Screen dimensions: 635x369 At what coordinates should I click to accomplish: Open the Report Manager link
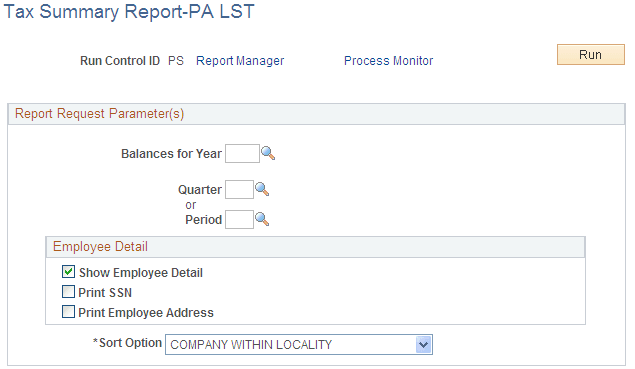coord(240,61)
